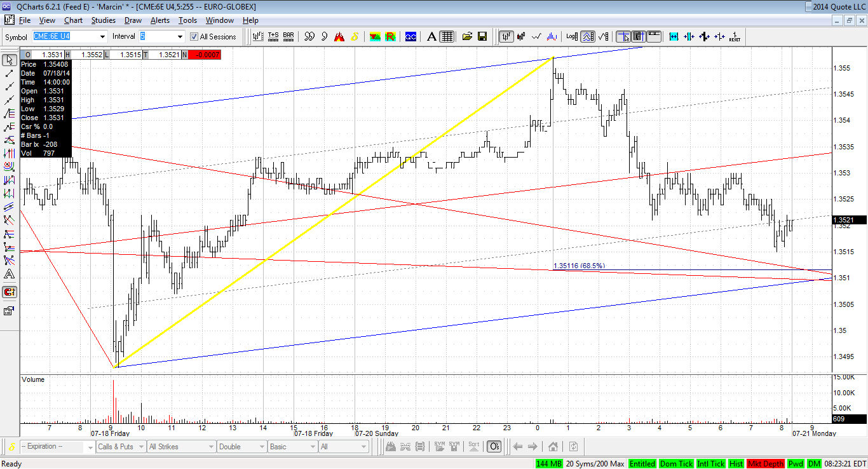Toggle the crosshair cursor button
This screenshot has height=469, width=868.
click(624, 37)
